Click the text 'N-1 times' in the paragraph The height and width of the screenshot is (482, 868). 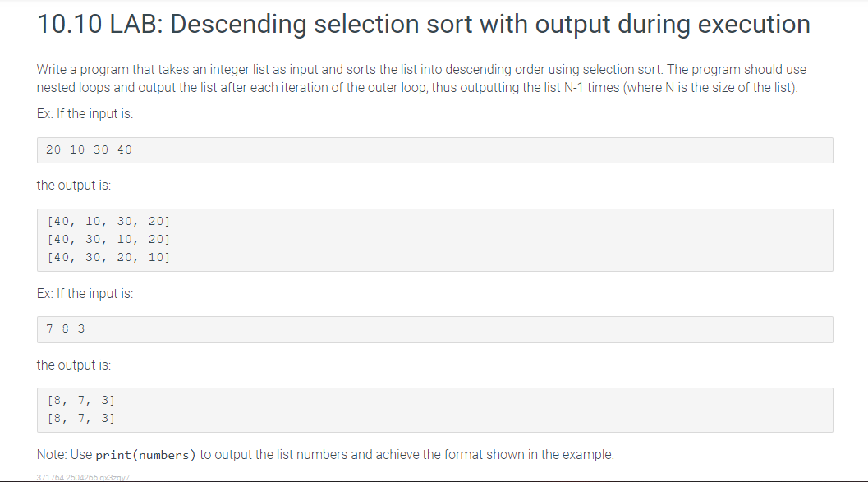[x=592, y=87]
